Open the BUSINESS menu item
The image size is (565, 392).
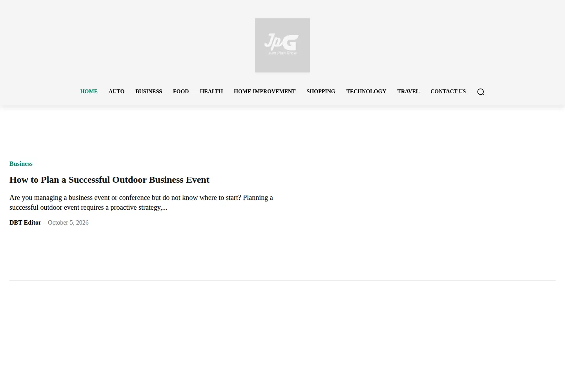click(149, 91)
